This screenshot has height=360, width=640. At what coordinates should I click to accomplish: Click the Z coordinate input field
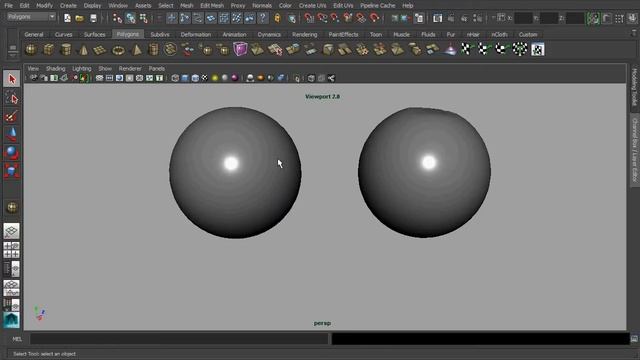coord(575,18)
